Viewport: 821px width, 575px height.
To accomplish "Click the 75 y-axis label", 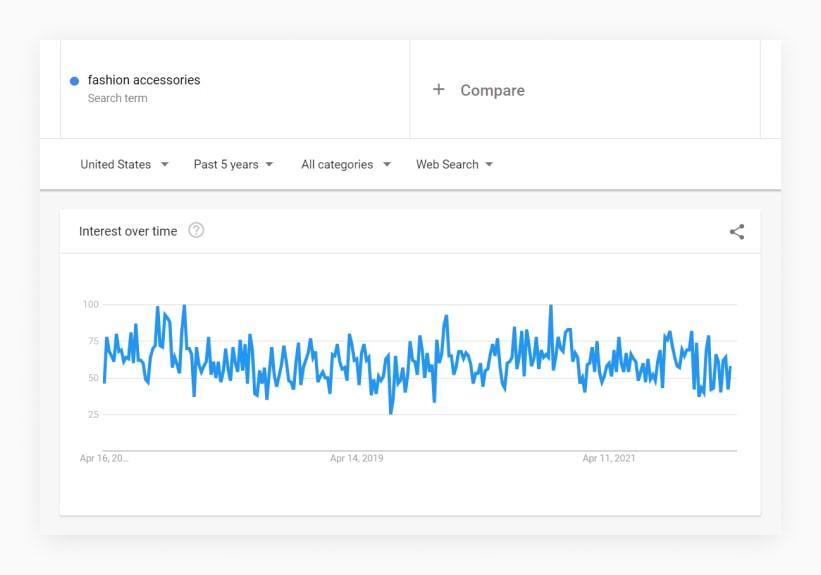I will tap(93, 341).
